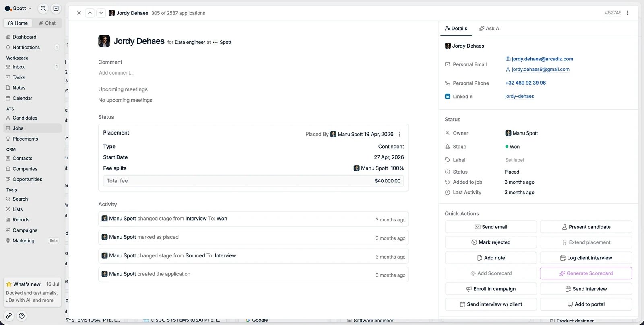644x325 pixels.
Task: Open the Data engineer job link
Action: 190,42
